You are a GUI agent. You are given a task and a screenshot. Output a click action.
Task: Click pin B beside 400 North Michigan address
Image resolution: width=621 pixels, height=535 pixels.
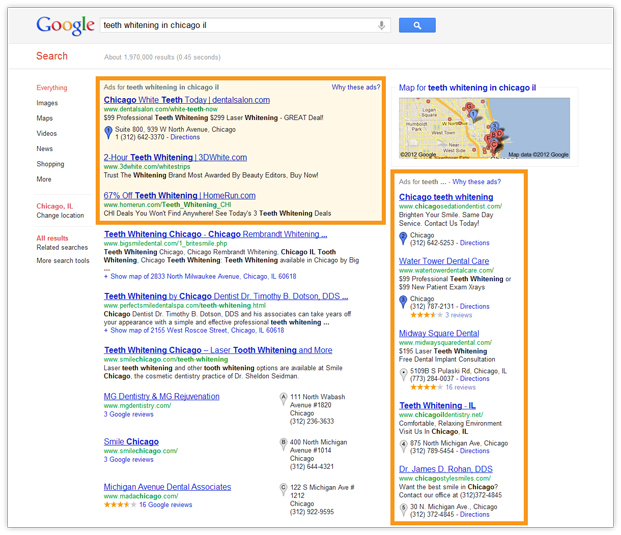pyautogui.click(x=283, y=444)
